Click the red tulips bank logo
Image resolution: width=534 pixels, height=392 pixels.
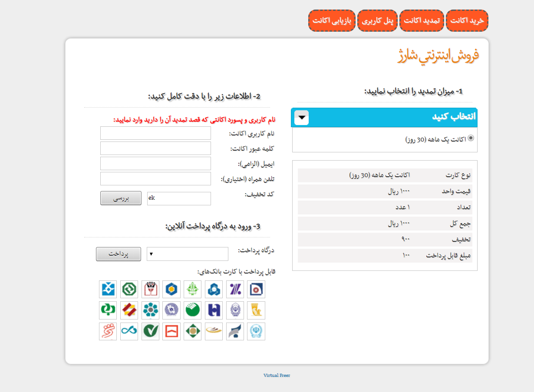(150, 289)
